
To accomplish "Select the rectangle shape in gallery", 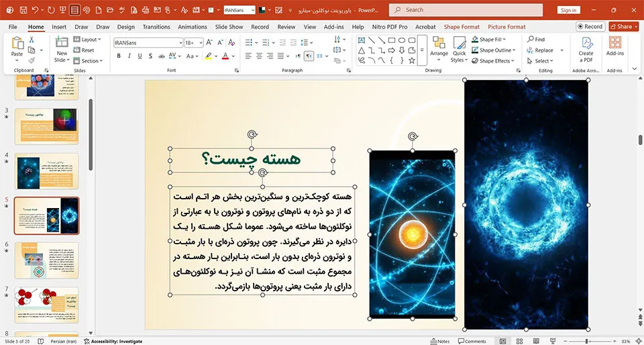I will coord(391,40).
